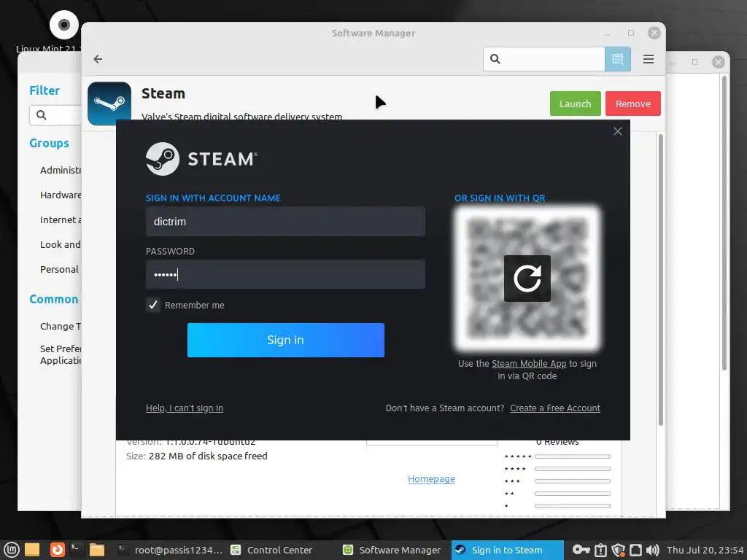This screenshot has height=560, width=747.
Task: Toggle search-in-descriptions icon button
Action: click(x=617, y=59)
